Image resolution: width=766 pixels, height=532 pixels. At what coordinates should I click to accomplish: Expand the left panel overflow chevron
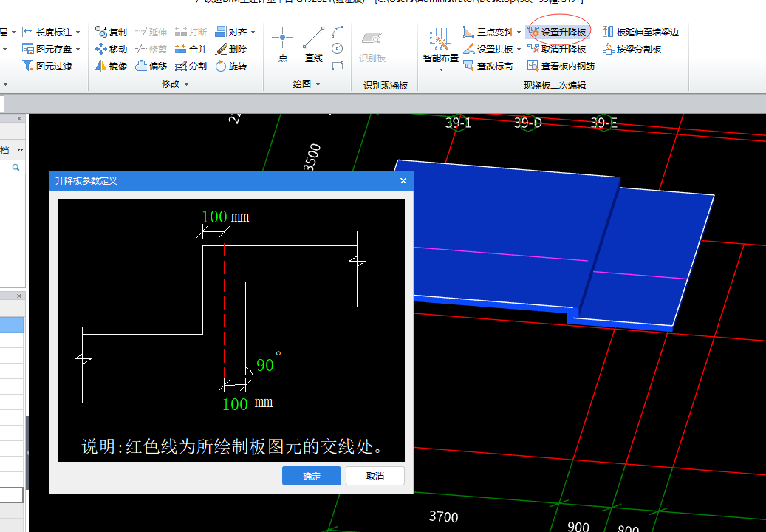[20, 150]
